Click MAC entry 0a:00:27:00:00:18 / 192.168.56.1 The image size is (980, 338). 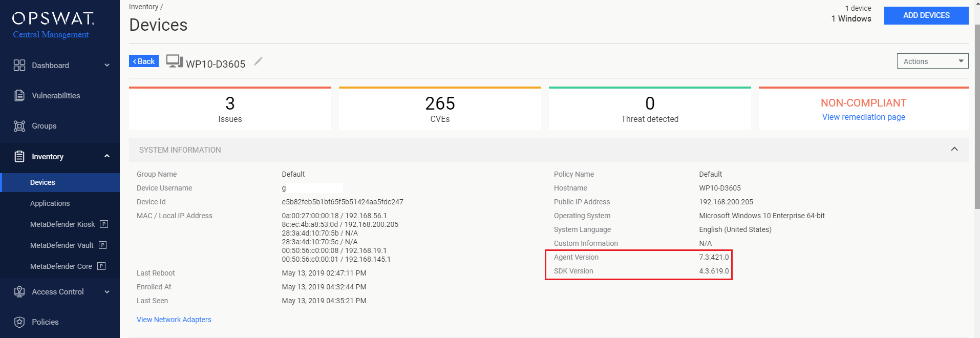(334, 216)
